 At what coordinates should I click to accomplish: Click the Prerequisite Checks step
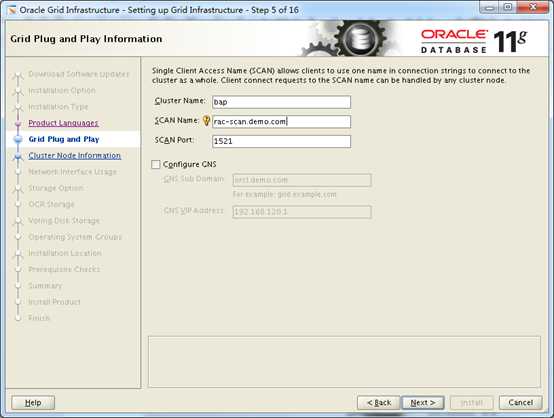pyautogui.click(x=64, y=269)
